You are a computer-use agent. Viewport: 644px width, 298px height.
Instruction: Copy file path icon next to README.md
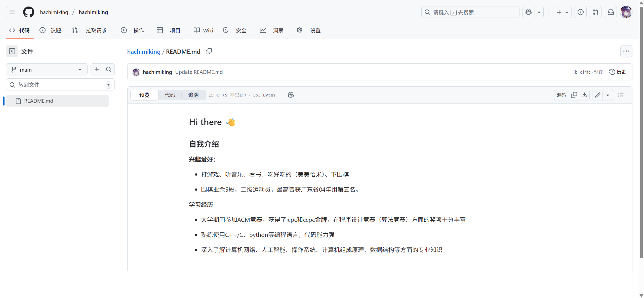(209, 52)
